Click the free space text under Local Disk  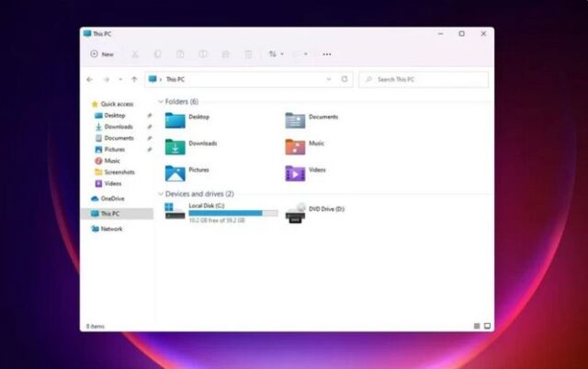tap(217, 220)
